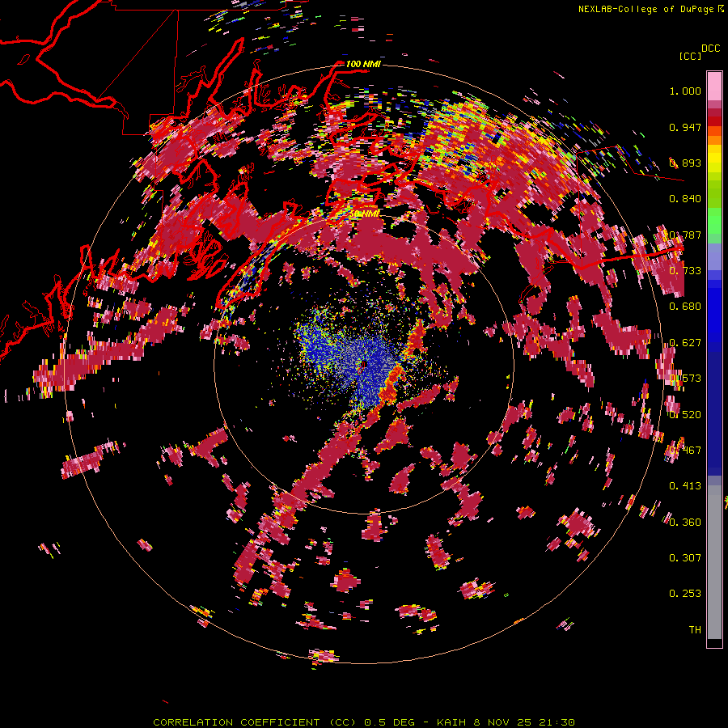This screenshot has width=728, height=728.
Task: Click the Correlation Coefficient caption at bottom
Action: [364, 722]
